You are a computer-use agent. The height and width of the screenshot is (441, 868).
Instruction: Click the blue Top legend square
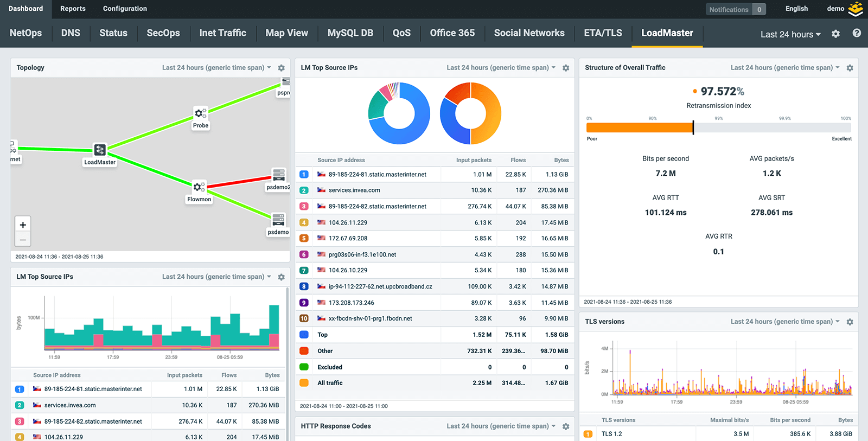304,335
